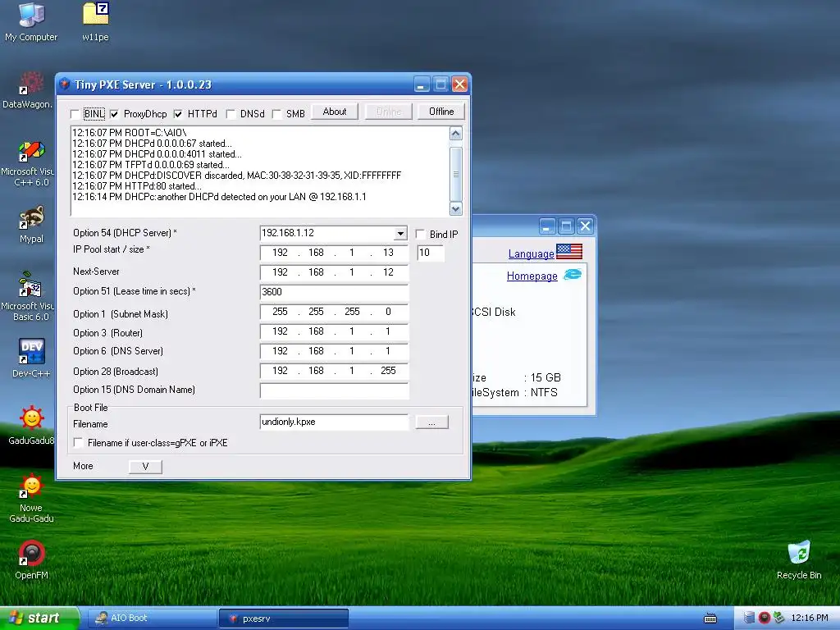Open GaduGadu8 desktop icon

click(31, 426)
